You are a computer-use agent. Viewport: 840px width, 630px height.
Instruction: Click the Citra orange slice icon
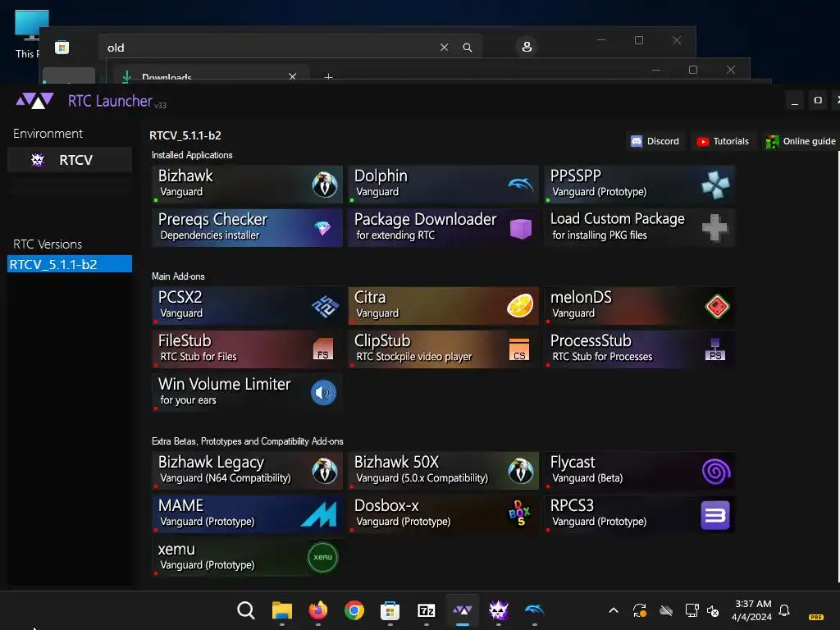click(x=520, y=306)
